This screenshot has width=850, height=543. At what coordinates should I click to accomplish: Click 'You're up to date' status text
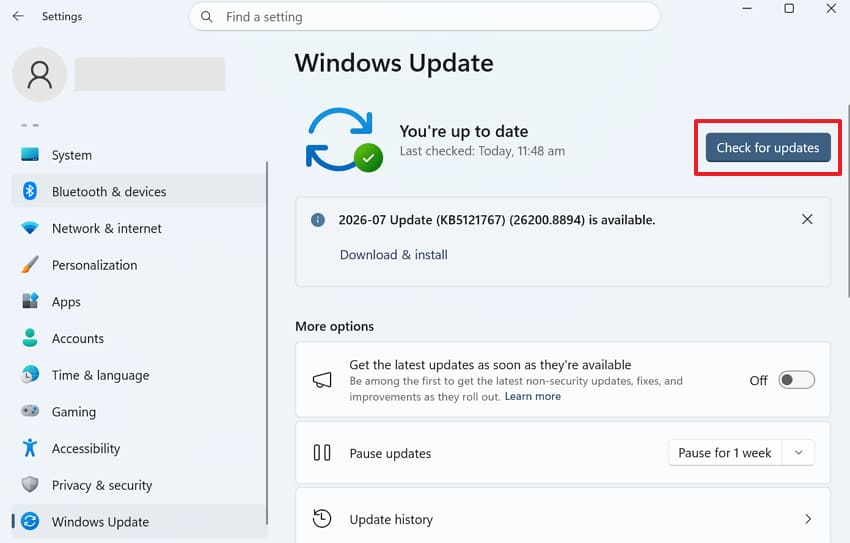[463, 131]
